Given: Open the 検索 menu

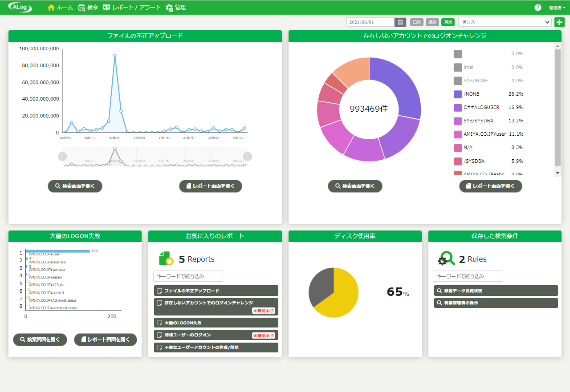Looking at the screenshot, I should pyautogui.click(x=88, y=8).
